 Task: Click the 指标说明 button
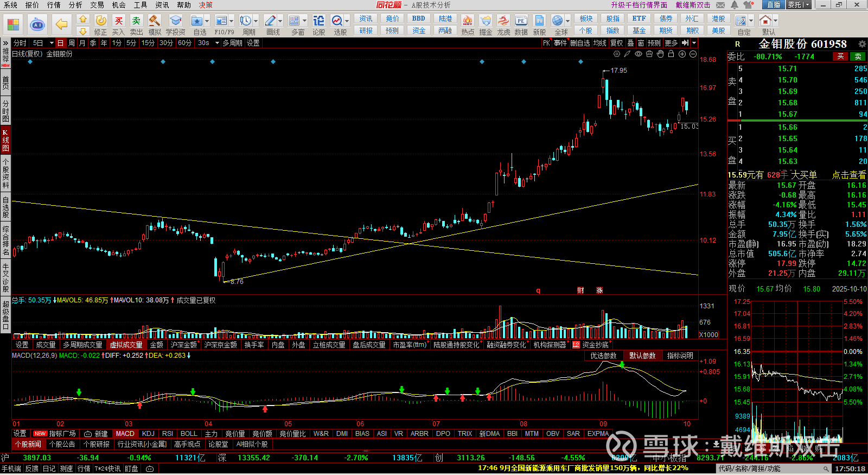point(680,356)
